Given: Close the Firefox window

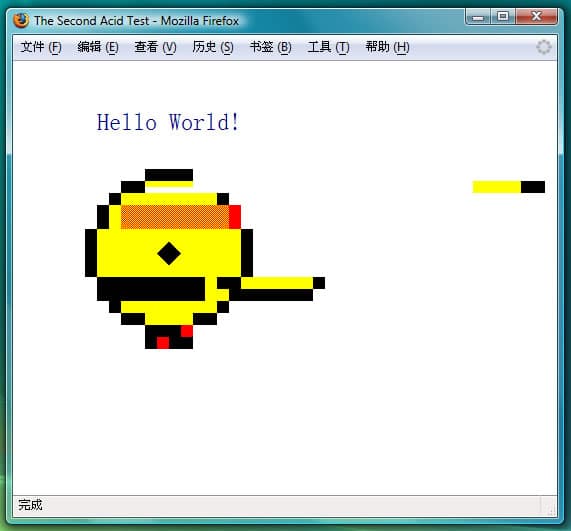Looking at the screenshot, I should pyautogui.click(x=536, y=16).
